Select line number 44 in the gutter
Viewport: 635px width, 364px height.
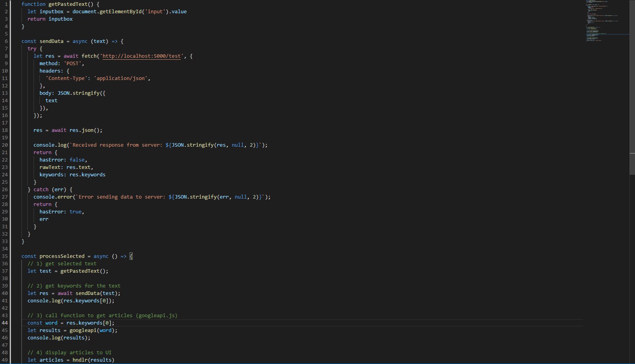coord(5,323)
